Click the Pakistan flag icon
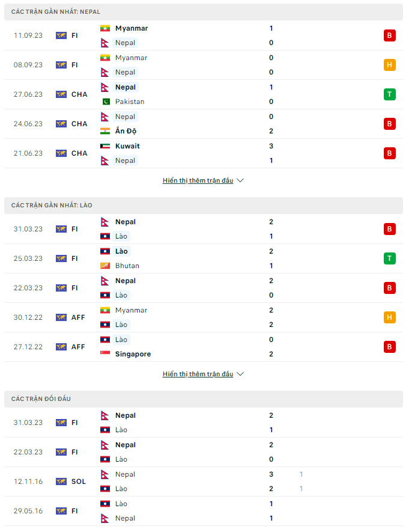The width and height of the screenshot is (406, 532). point(106,102)
